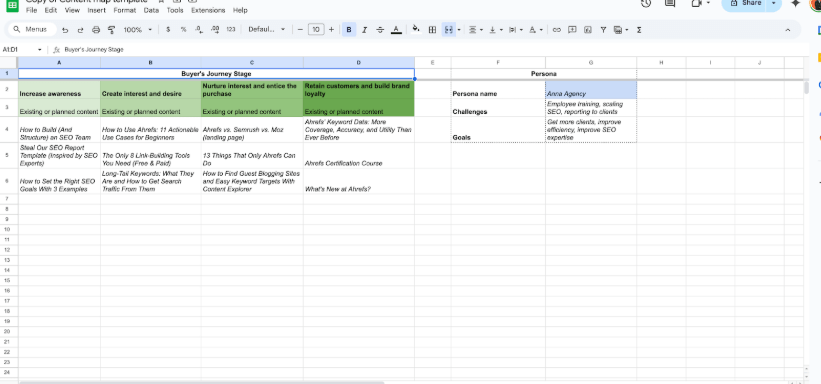Viewport: 821px width, 384px height.
Task: Select the Anna Agency cell
Action: [x=591, y=90]
